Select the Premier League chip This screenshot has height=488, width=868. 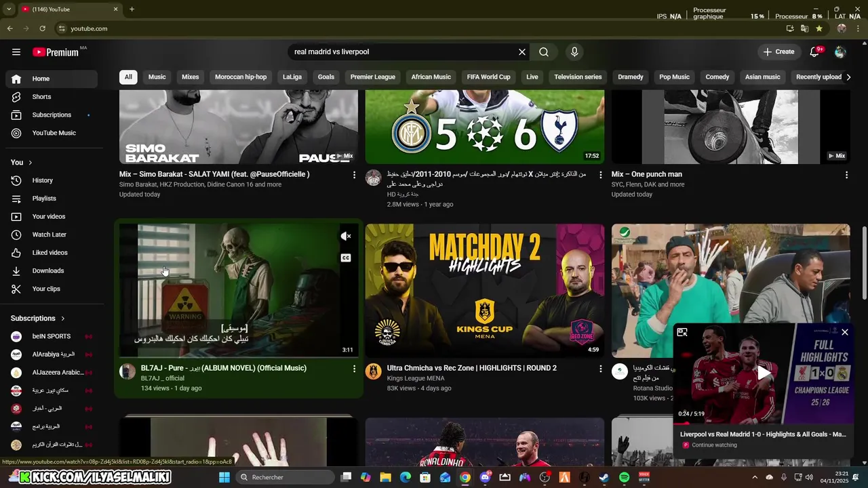pyautogui.click(x=372, y=77)
